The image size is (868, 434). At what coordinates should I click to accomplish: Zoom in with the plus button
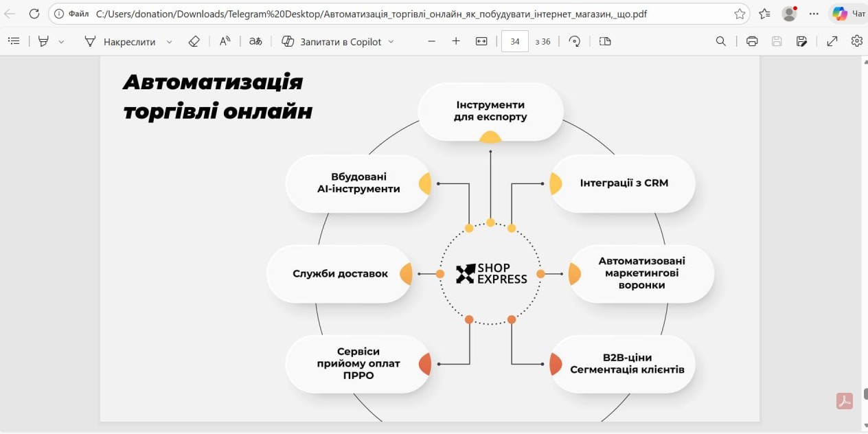click(x=456, y=41)
